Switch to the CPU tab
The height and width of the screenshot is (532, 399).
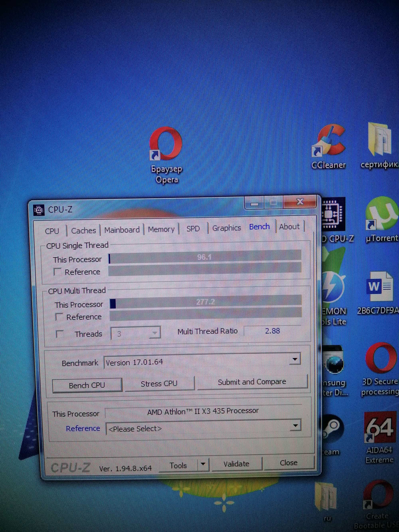click(52, 231)
